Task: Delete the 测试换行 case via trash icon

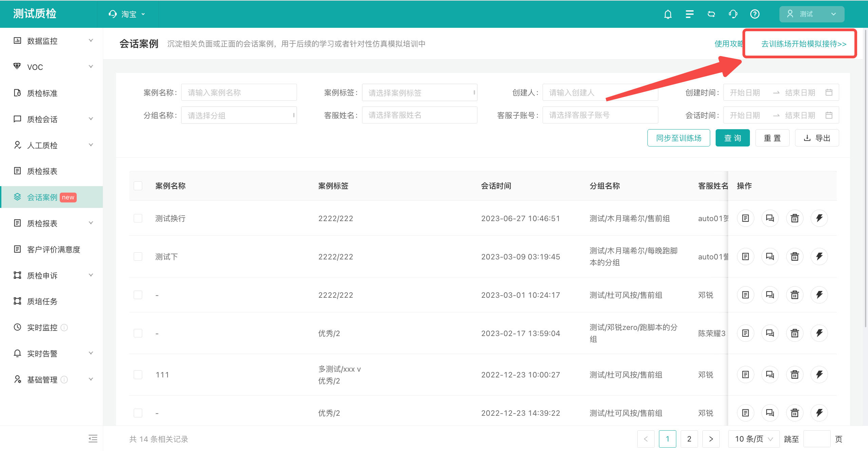Action: click(x=795, y=218)
